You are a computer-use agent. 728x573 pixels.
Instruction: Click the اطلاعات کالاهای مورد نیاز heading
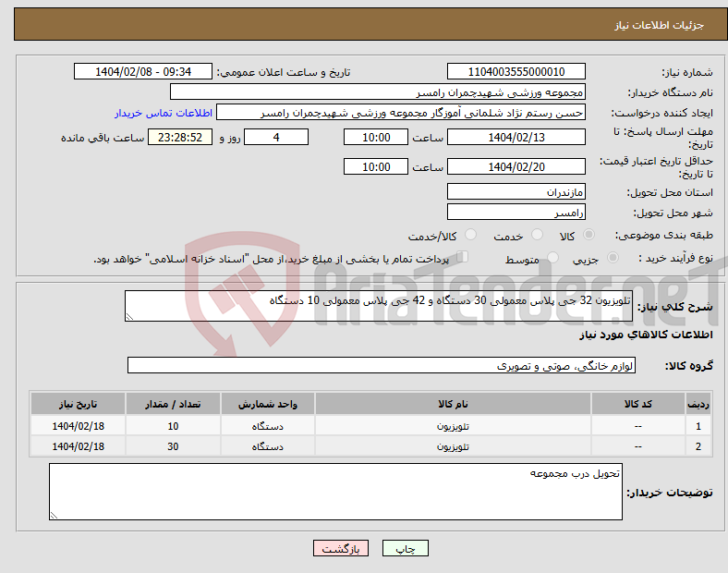click(x=646, y=335)
